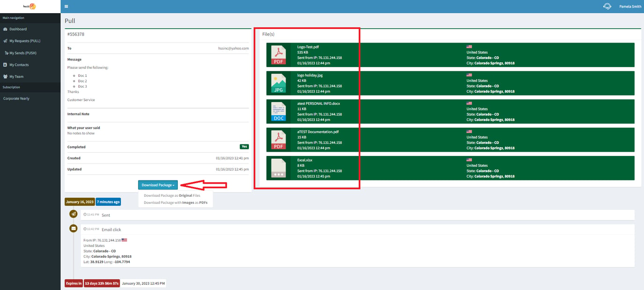Click the January 30, 2023 expiry date
The width and height of the screenshot is (644, 290).
143,283
